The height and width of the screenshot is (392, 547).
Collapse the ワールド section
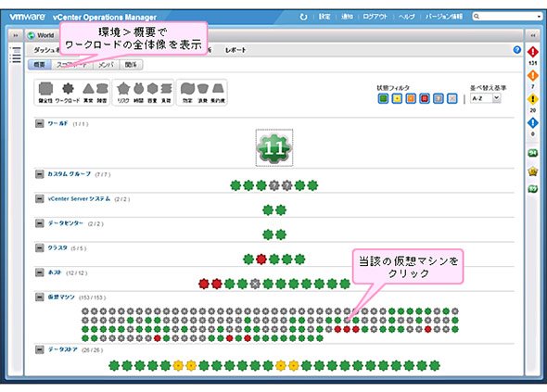[x=40, y=123]
